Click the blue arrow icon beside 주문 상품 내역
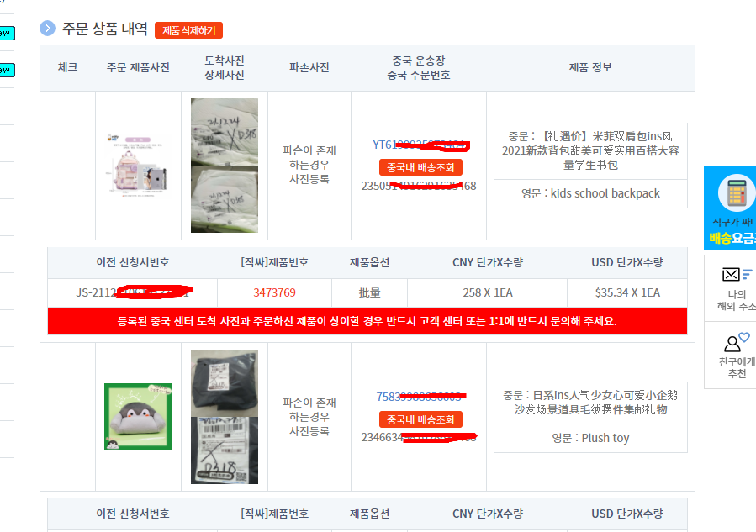Screen dimensions: 756x532 point(47,29)
